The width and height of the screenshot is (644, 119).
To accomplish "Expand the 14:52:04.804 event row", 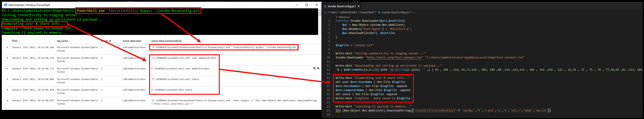I will [7, 79].
